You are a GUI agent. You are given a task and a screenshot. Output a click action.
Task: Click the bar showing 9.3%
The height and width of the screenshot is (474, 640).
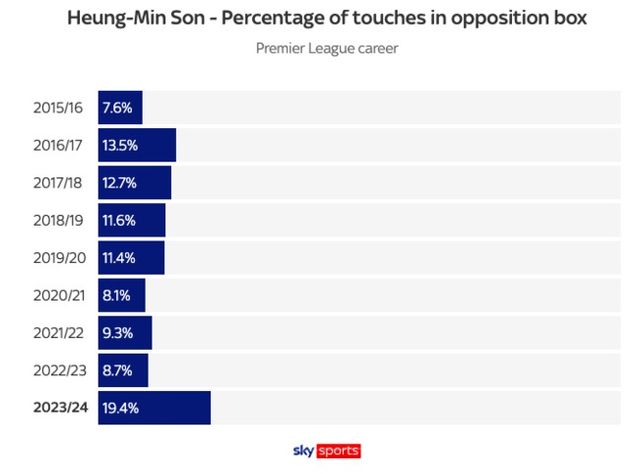pyautogui.click(x=125, y=332)
